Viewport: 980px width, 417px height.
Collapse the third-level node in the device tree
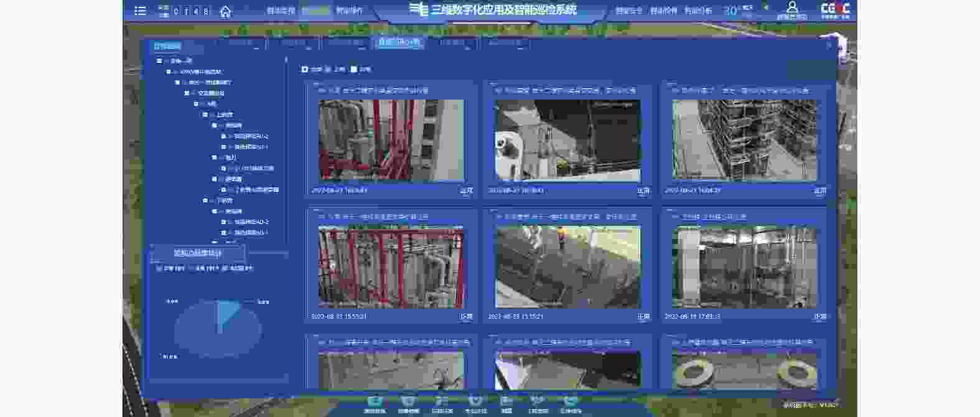tap(177, 82)
